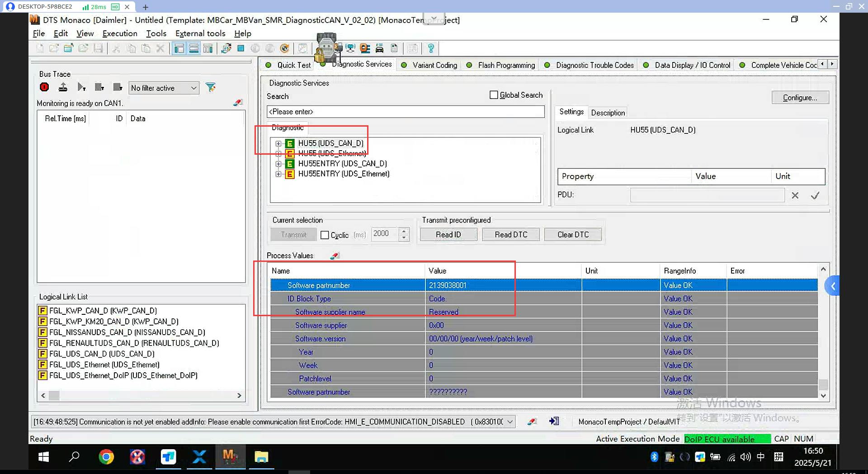Switch to Diagnostic Trouble Codes tab
Image resolution: width=868 pixels, height=474 pixels.
coord(589,65)
